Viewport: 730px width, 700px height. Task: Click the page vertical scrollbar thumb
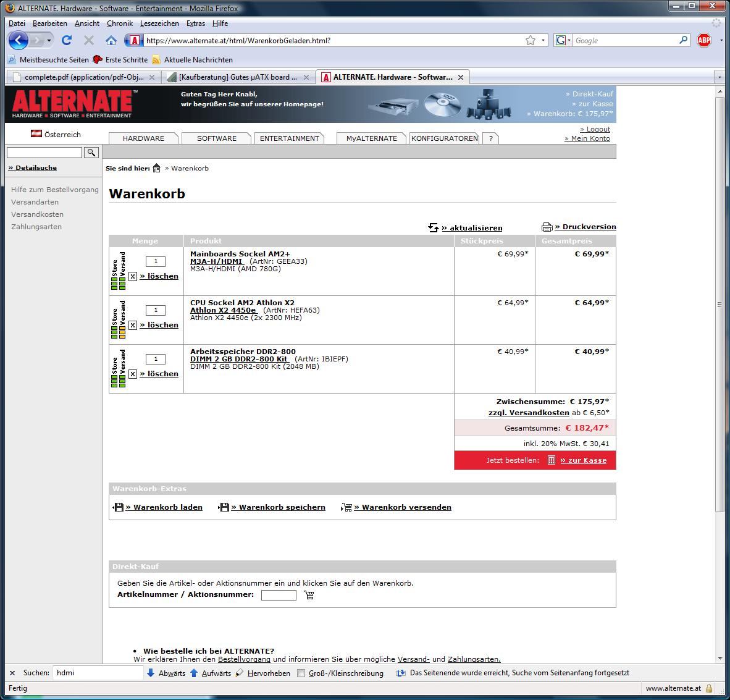[x=720, y=303]
